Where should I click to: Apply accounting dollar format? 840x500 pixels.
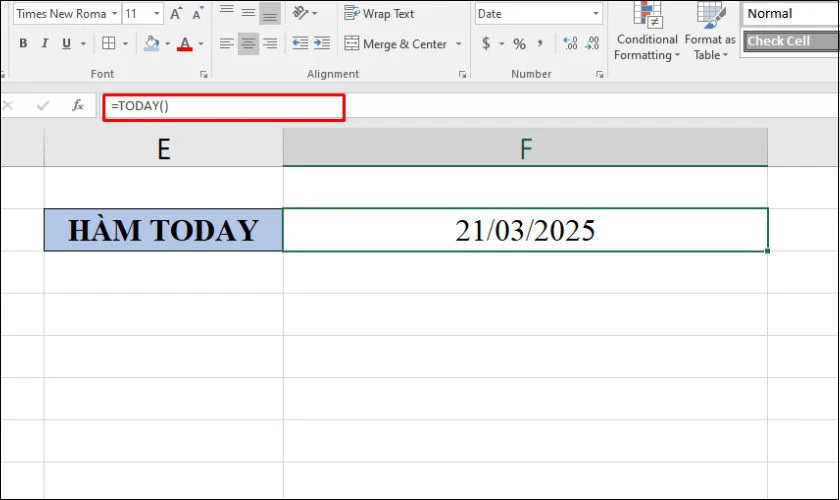tap(486, 43)
